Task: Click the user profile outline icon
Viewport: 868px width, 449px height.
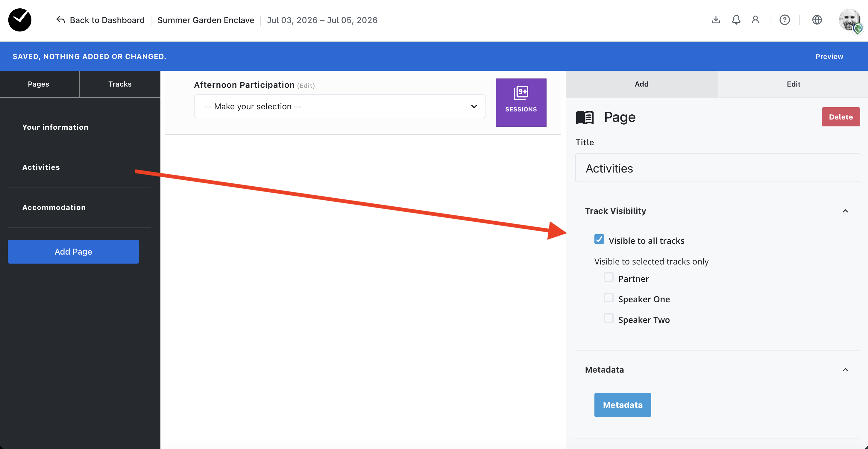Action: point(755,20)
